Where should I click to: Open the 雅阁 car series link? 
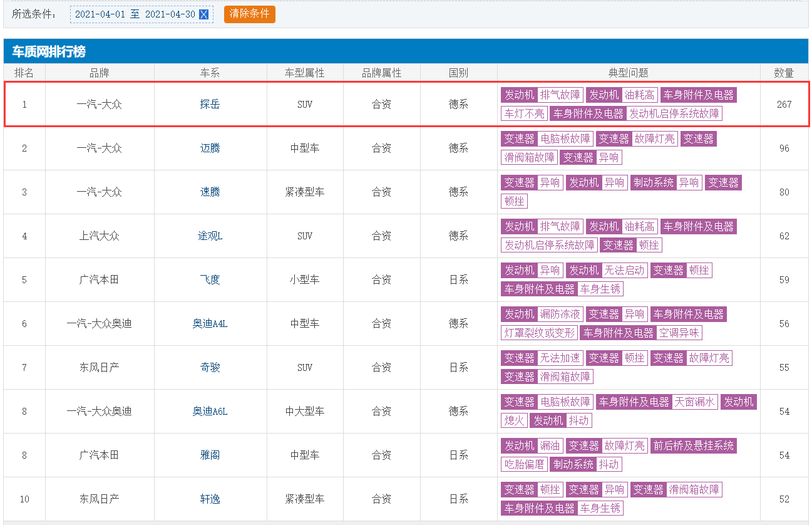[x=210, y=455]
